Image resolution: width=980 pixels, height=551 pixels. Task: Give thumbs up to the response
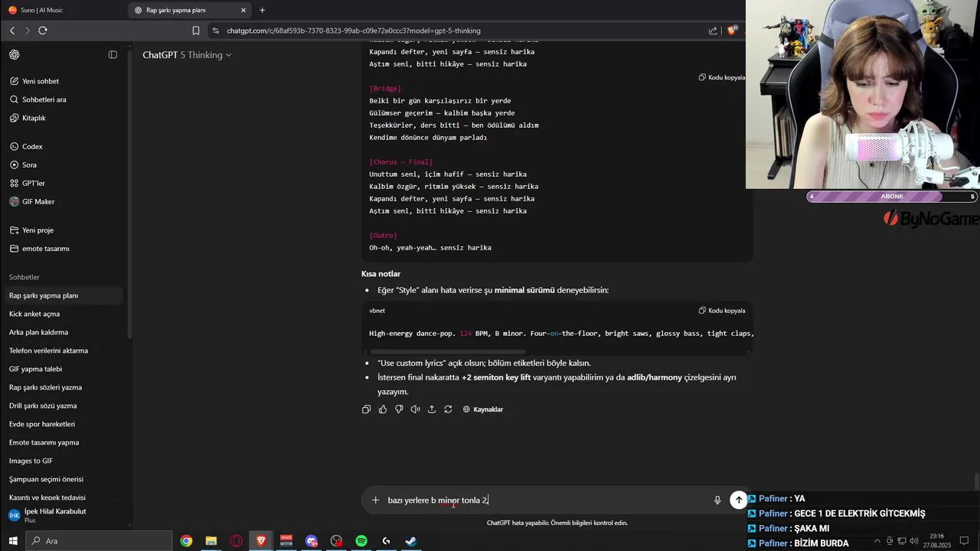point(383,409)
